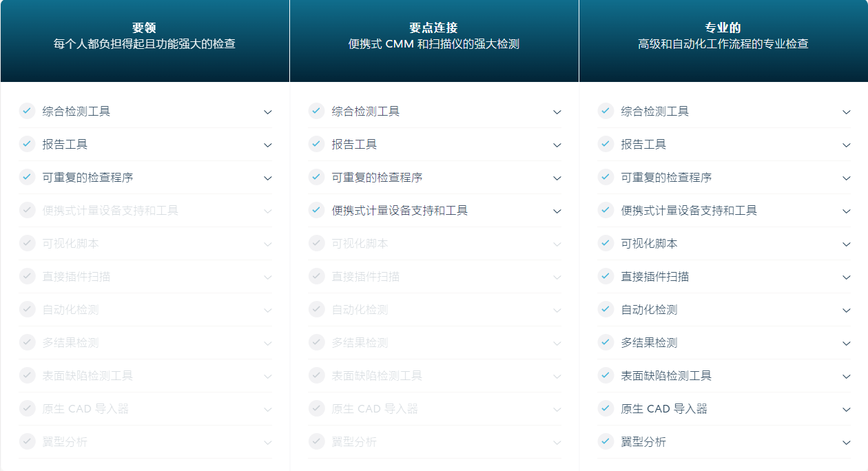Click the checkmark beside 便携式计量设备支持和工具 under 要点连接
868x471 pixels.
coord(317,211)
